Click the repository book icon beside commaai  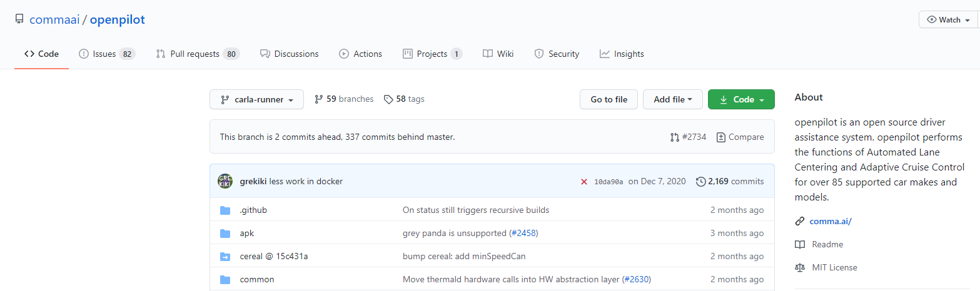(x=19, y=19)
